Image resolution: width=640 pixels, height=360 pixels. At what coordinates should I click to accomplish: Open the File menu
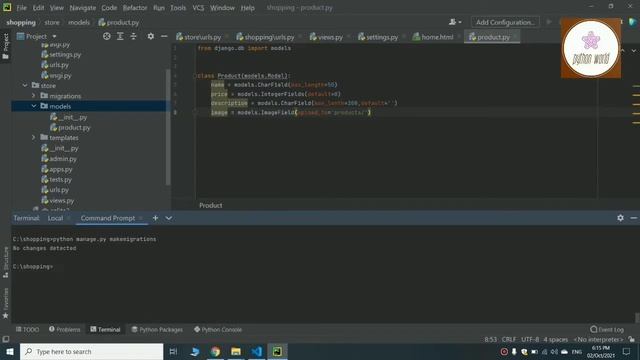coord(21,7)
